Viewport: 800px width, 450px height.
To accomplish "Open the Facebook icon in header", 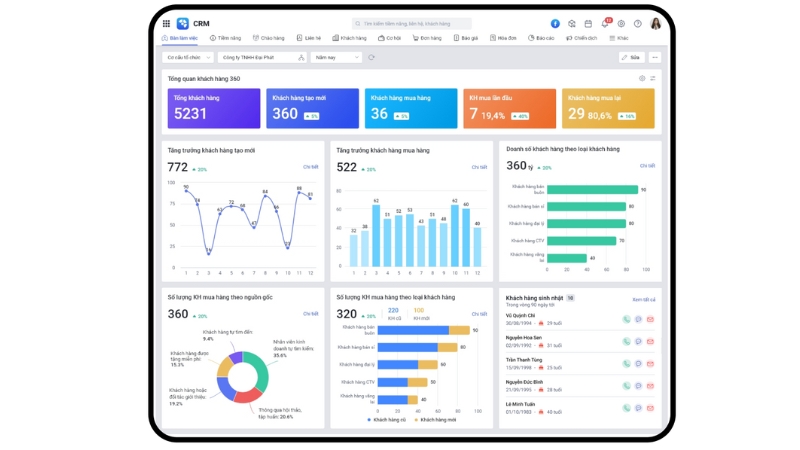I will coord(555,23).
